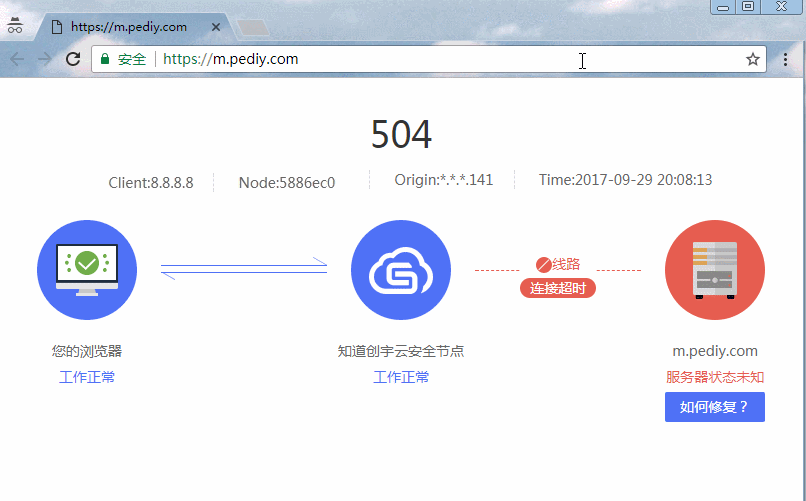This screenshot has height=501, width=806.
Task: Click the 线路 label text
Action: coord(566,264)
